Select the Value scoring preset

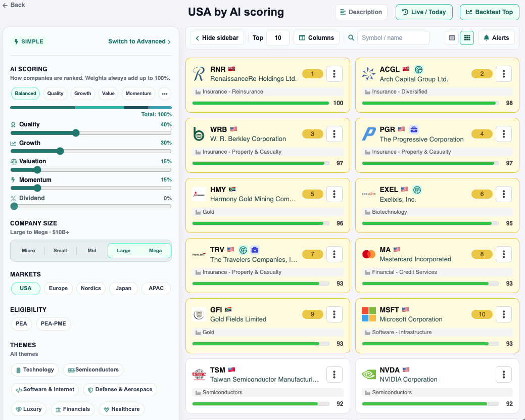click(108, 94)
